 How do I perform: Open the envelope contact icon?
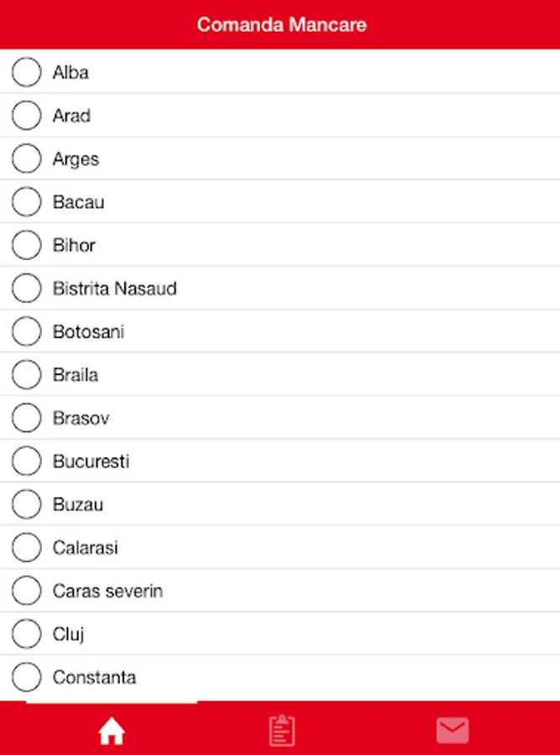coord(453,731)
